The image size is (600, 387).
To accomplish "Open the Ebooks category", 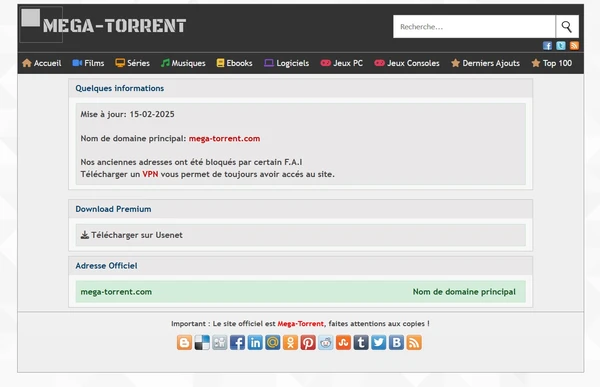I will [x=234, y=63].
